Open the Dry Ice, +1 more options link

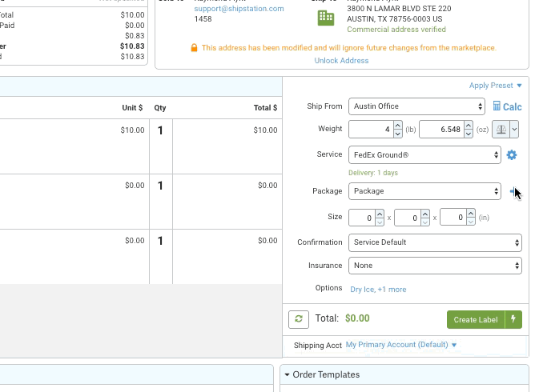coord(378,289)
